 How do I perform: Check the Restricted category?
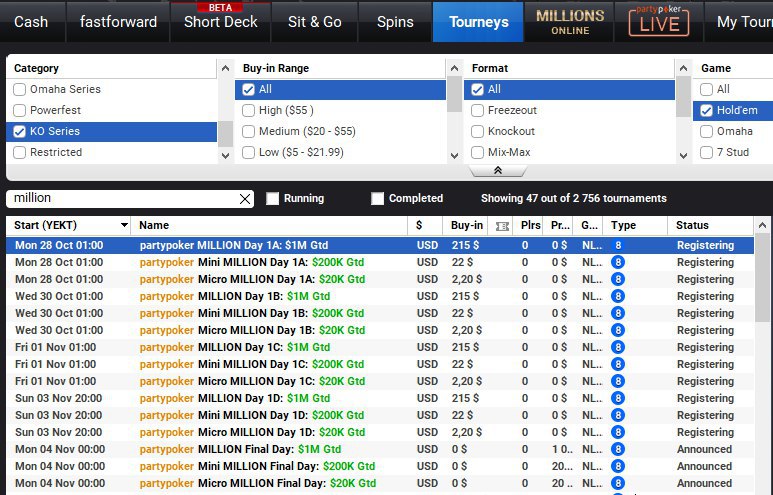tap(20, 152)
